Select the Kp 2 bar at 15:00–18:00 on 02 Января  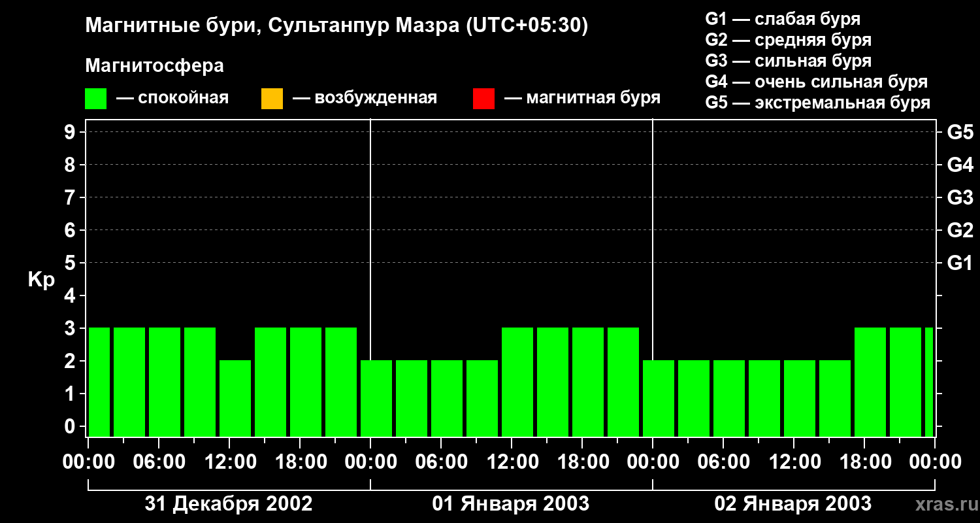point(835,398)
